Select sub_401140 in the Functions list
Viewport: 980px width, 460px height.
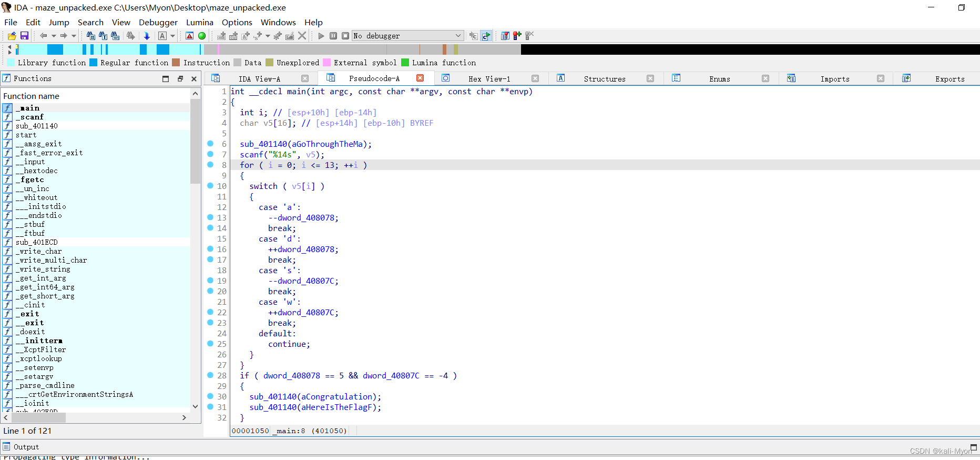[x=96, y=126]
